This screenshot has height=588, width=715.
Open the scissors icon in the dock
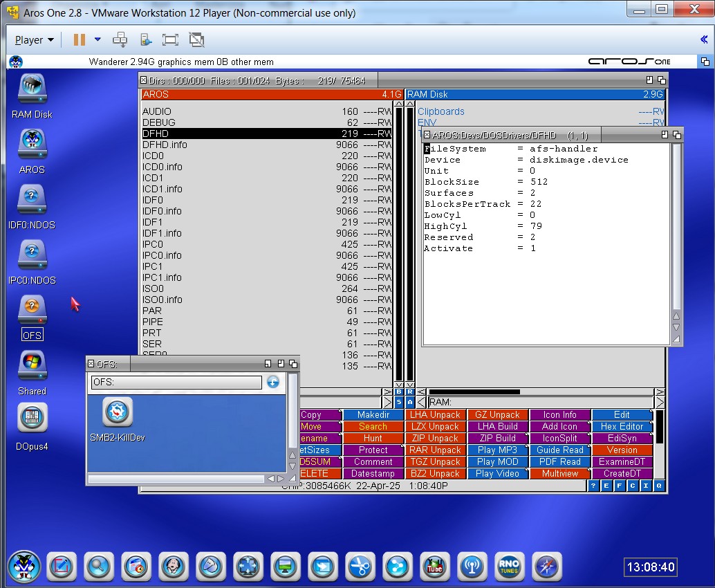tap(360, 567)
